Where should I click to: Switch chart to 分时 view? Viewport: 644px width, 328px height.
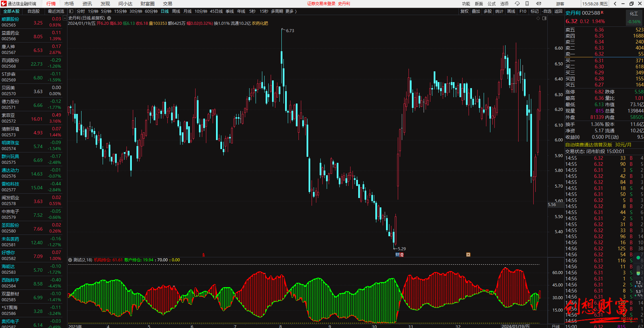(81, 11)
